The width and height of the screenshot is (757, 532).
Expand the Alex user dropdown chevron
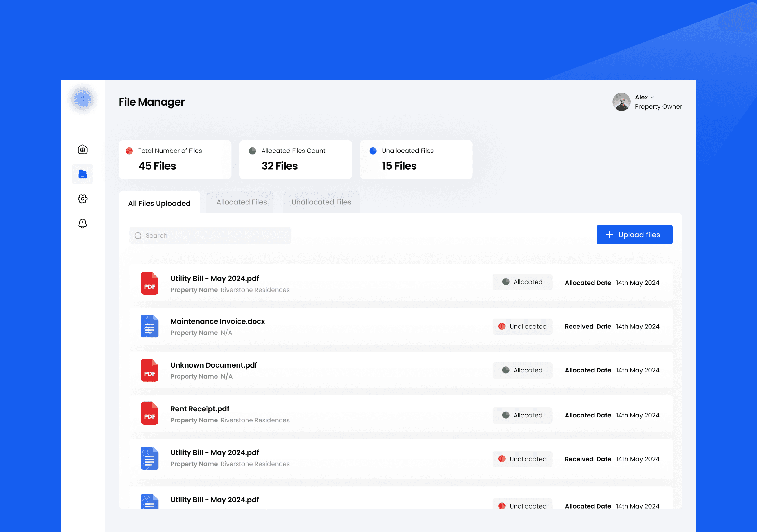(652, 98)
